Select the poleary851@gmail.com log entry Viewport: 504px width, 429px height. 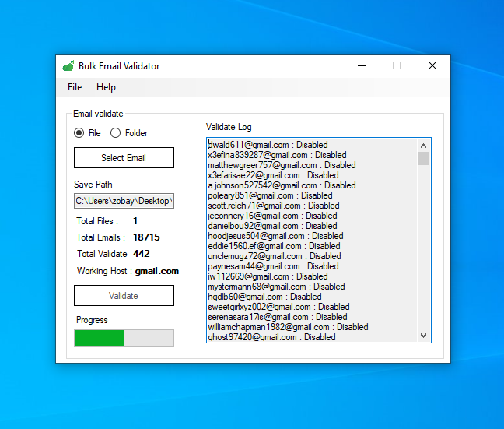click(270, 195)
